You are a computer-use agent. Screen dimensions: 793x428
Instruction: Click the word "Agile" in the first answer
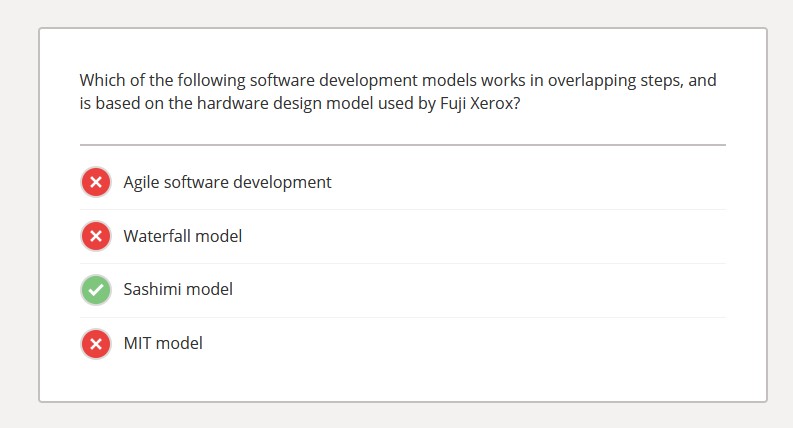143,182
